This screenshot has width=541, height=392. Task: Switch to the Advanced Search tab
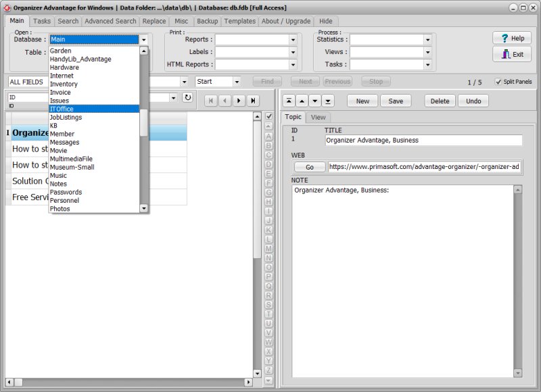tap(110, 21)
